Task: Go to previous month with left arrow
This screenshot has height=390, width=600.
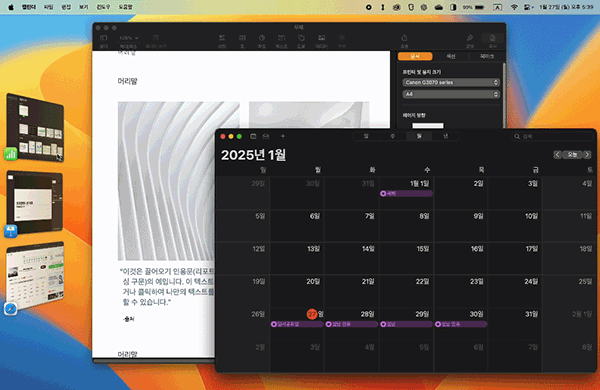Action: [x=557, y=155]
